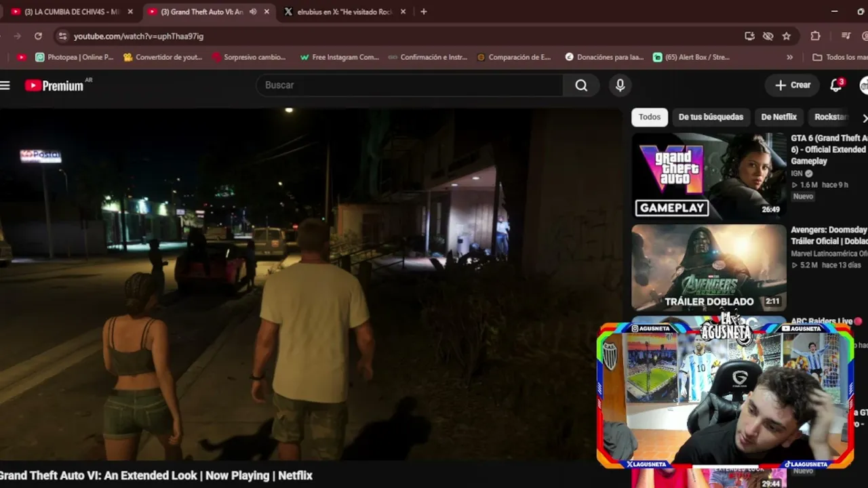Open the Photopea bookmark
This screenshot has height=488, width=868.
(74, 58)
